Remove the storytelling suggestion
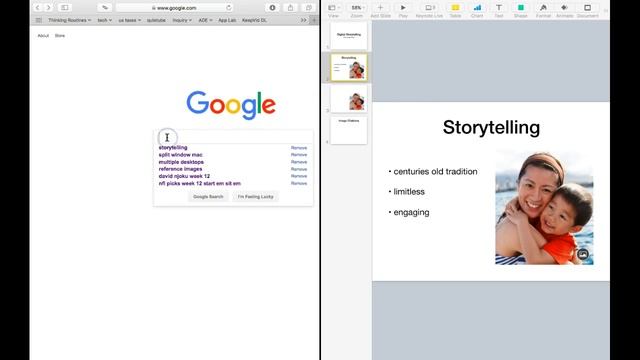Image resolution: width=640 pixels, height=360 pixels. [299, 148]
